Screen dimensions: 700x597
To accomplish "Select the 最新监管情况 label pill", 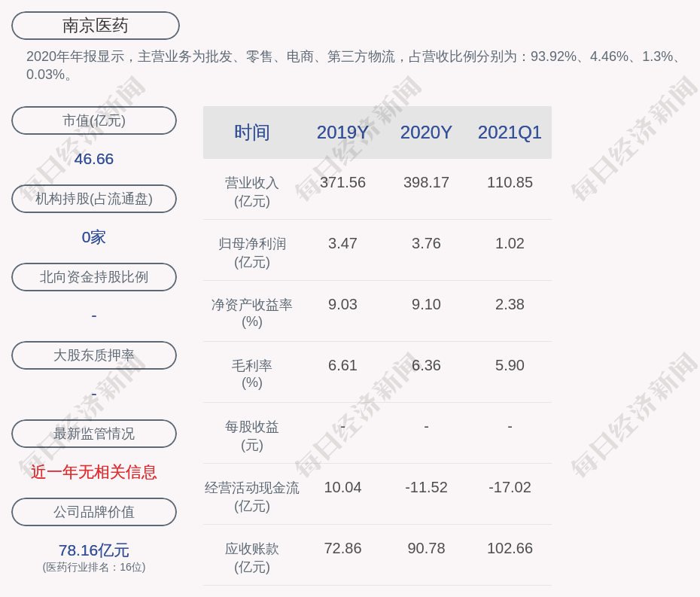I will tap(94, 434).
